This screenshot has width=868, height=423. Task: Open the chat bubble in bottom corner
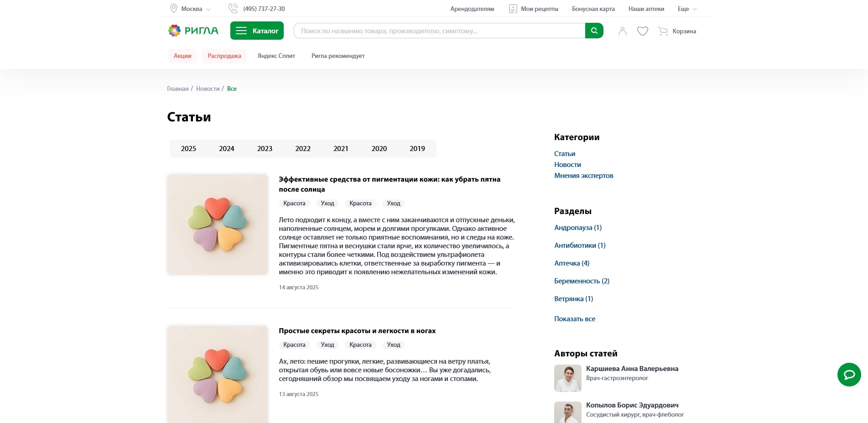coord(848,375)
